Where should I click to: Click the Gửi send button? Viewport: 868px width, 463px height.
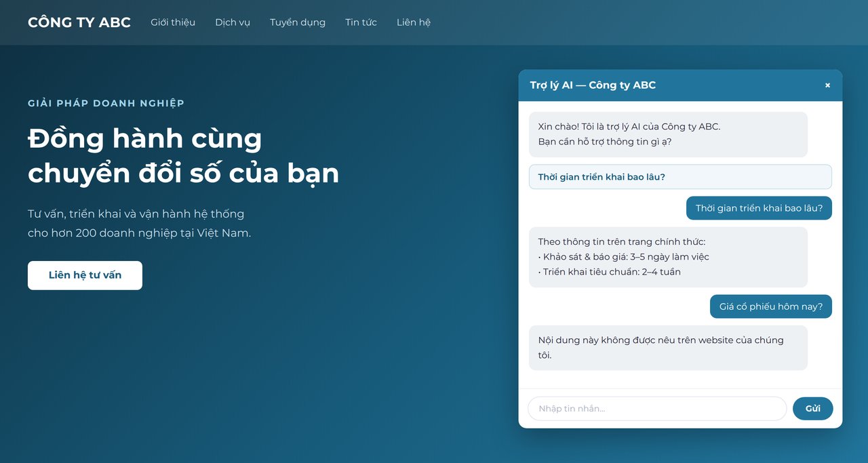[812, 409]
